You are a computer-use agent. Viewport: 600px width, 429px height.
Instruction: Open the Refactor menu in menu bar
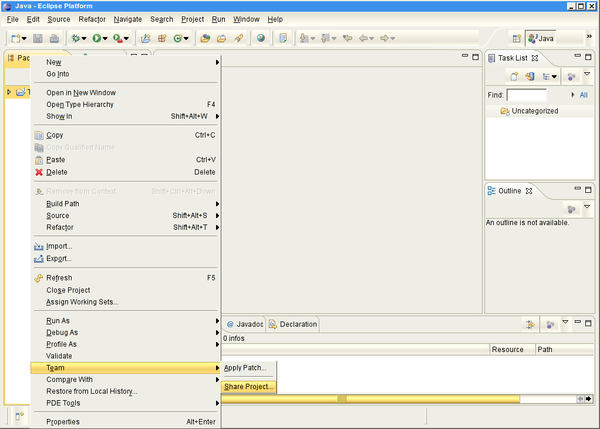tap(92, 19)
